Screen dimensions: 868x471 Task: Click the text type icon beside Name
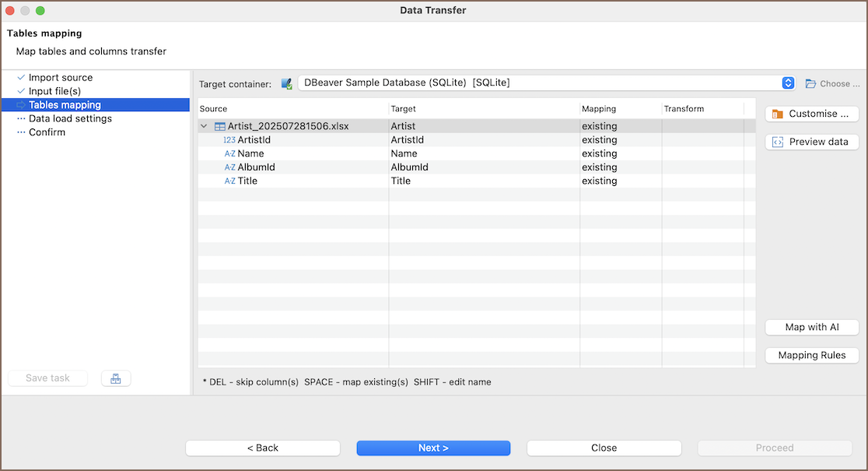click(229, 154)
